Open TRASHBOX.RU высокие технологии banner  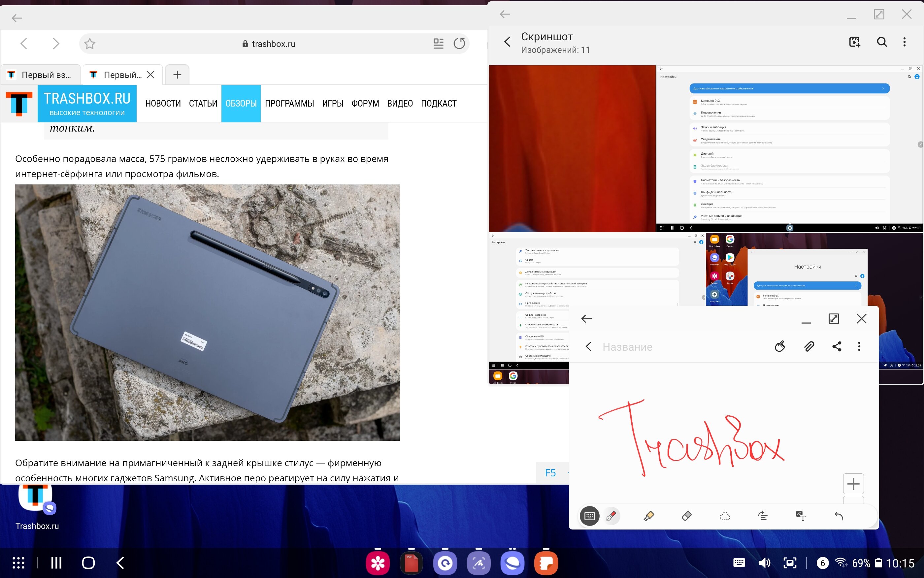tap(87, 104)
